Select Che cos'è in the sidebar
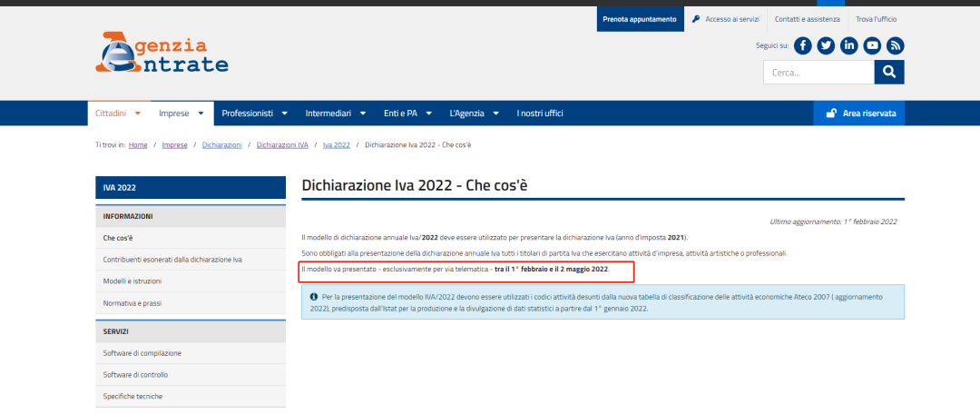980x414 pixels. click(191, 238)
